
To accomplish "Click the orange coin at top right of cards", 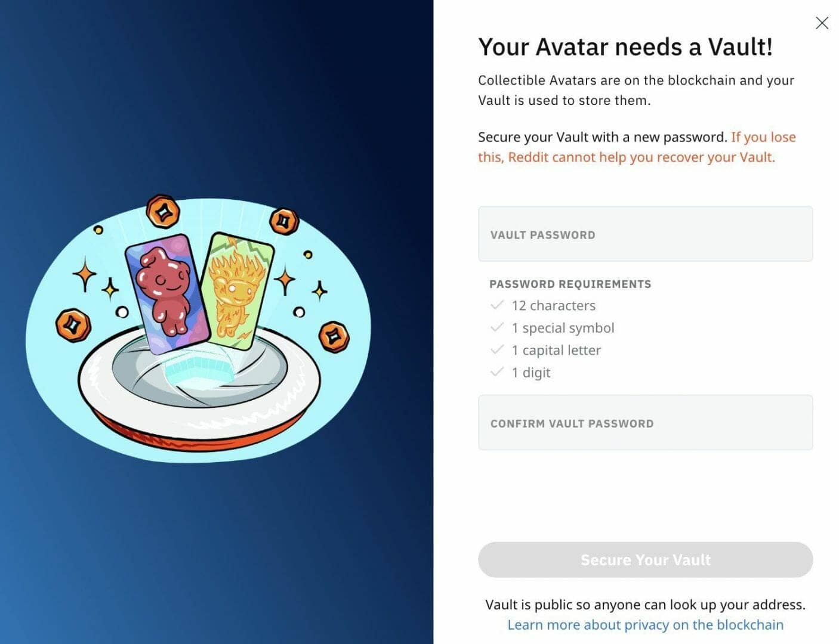I will coord(284,221).
